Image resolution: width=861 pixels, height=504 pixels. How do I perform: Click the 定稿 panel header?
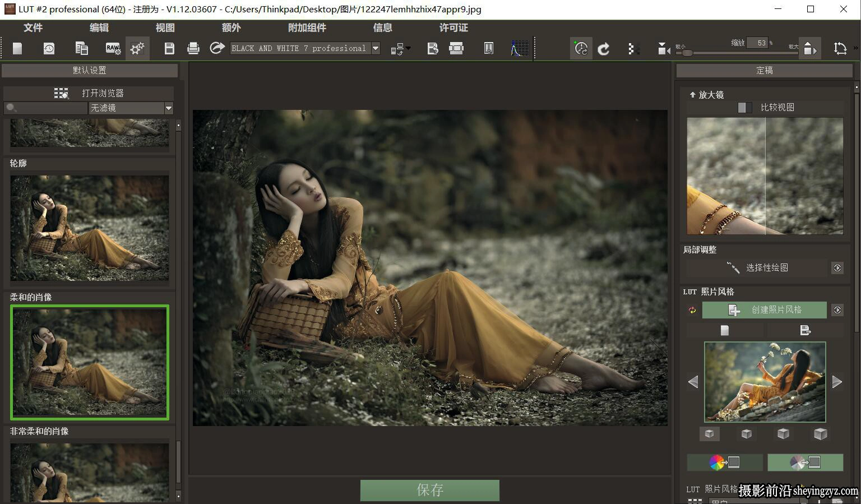click(x=765, y=70)
